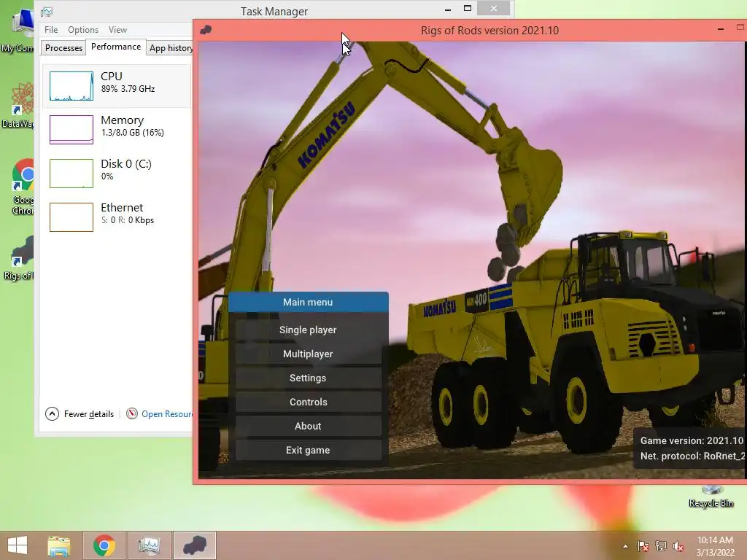Screen dimensions: 747x560
Task: Click the Net. protocol RoRnet text
Action: coord(693,456)
